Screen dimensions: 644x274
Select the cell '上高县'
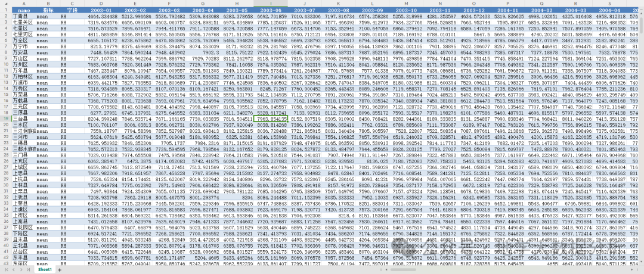(23, 221)
